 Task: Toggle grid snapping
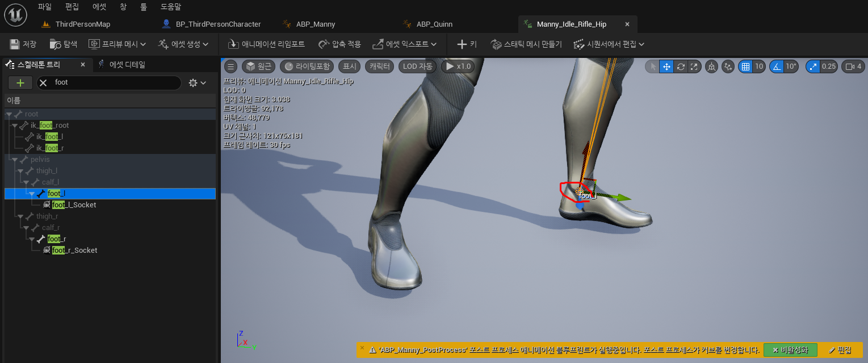pos(745,66)
